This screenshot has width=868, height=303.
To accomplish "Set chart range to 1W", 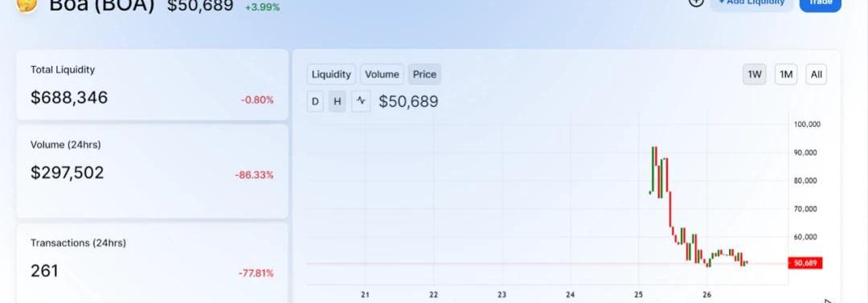I will [755, 74].
